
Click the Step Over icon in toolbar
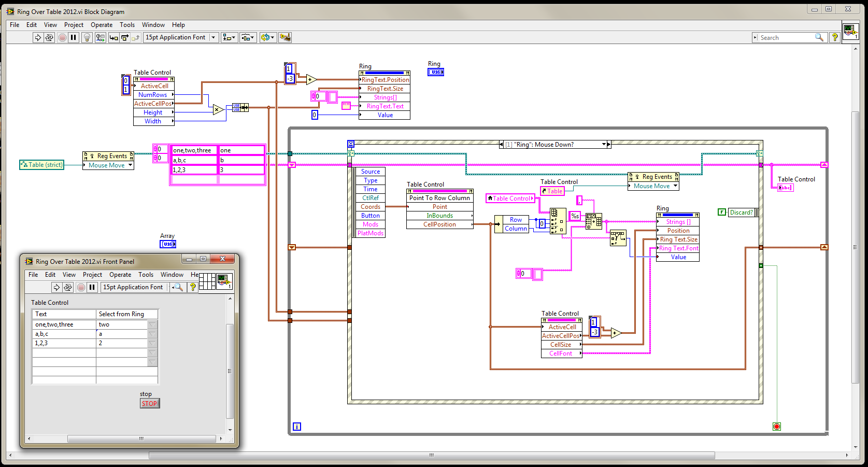(125, 37)
